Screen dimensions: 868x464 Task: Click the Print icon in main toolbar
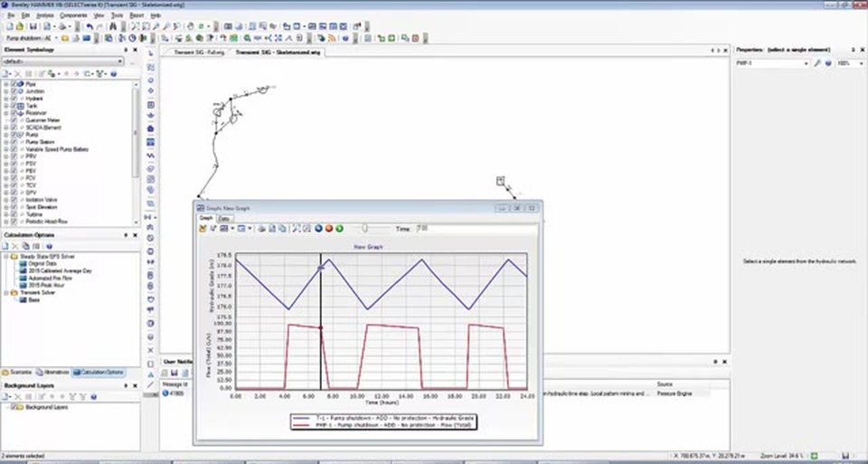point(62,26)
